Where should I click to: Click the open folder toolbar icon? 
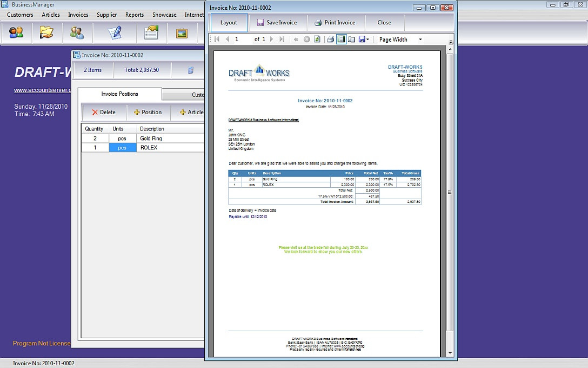point(46,32)
